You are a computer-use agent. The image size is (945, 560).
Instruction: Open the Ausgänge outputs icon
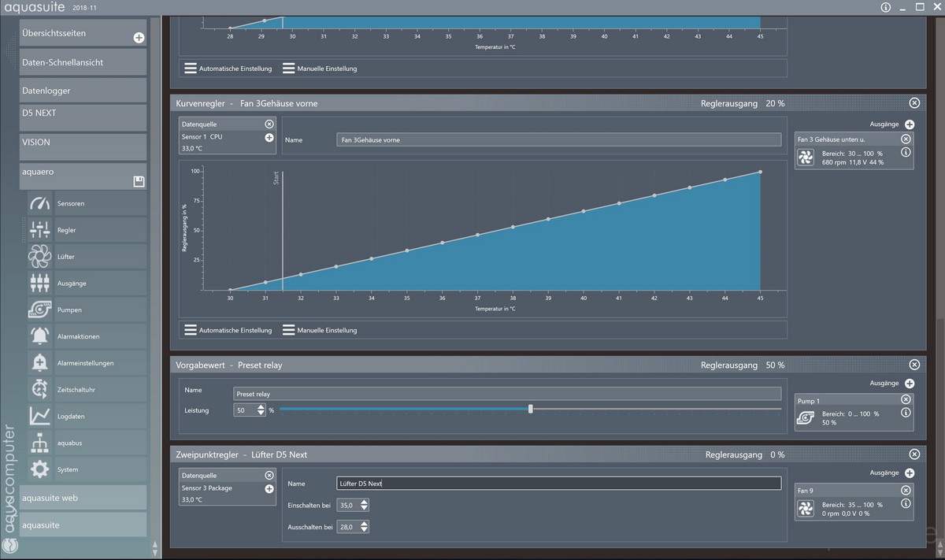(39, 283)
